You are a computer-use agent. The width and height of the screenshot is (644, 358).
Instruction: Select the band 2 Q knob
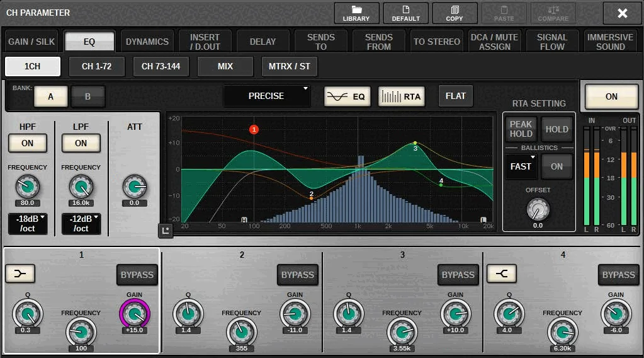188,315
